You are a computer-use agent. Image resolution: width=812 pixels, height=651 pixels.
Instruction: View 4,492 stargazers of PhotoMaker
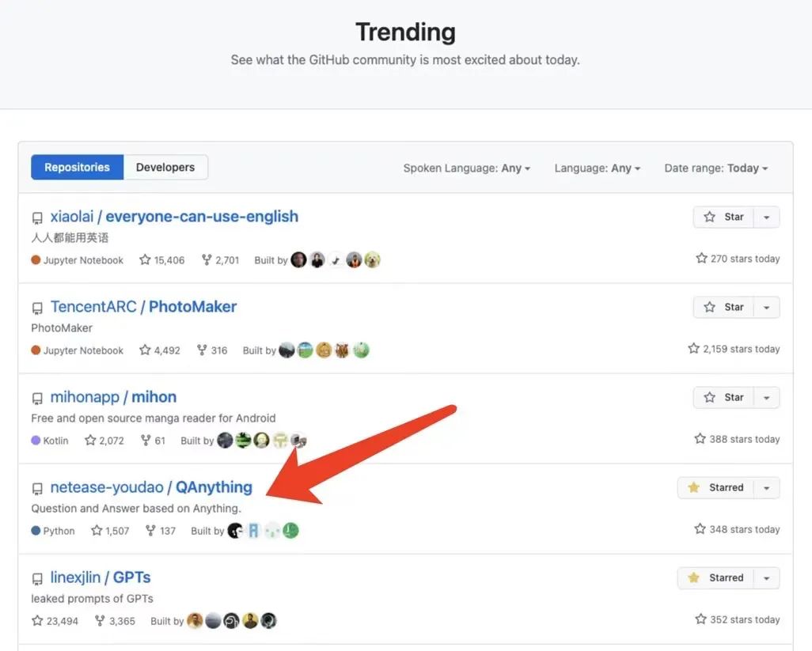pos(160,350)
